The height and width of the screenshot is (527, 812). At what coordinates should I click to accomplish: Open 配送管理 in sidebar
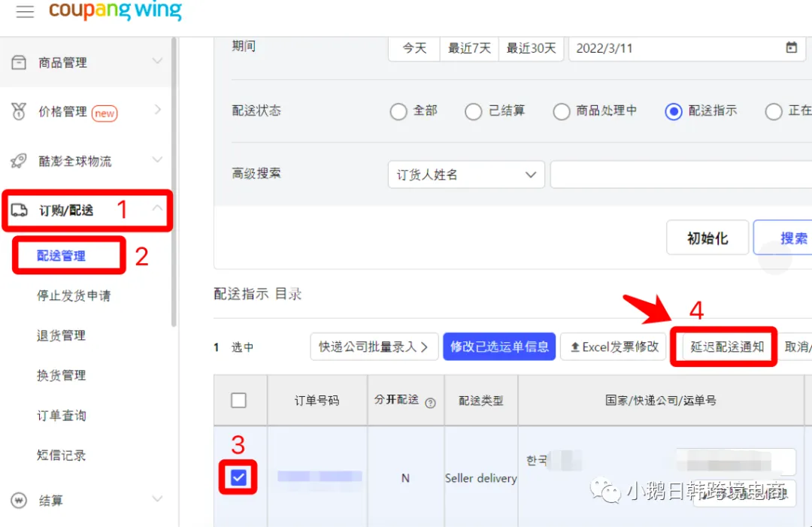61,256
